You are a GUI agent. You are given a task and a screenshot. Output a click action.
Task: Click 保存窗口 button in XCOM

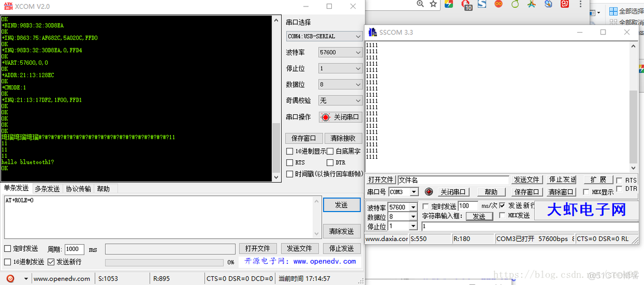click(x=304, y=138)
